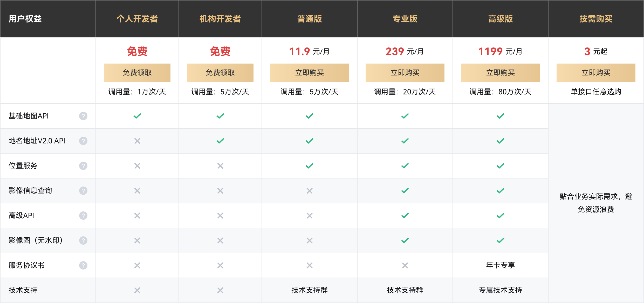
Task: Click 立即购买 under 高级版
Action: coord(501,73)
